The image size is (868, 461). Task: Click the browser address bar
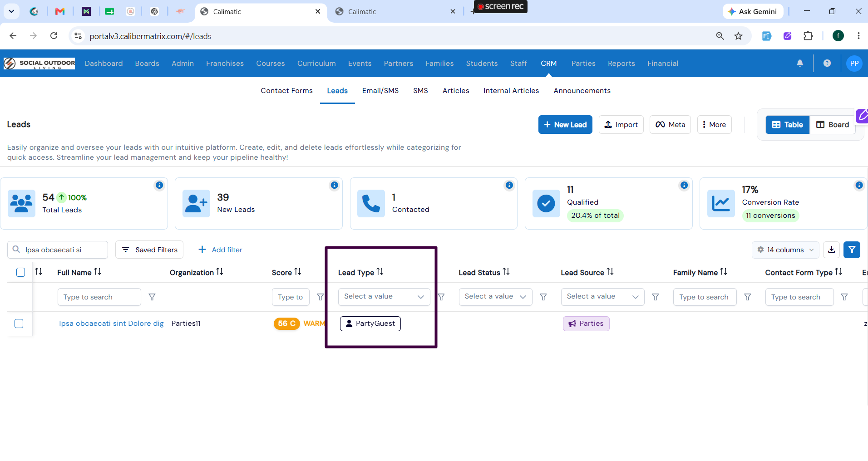click(395, 36)
